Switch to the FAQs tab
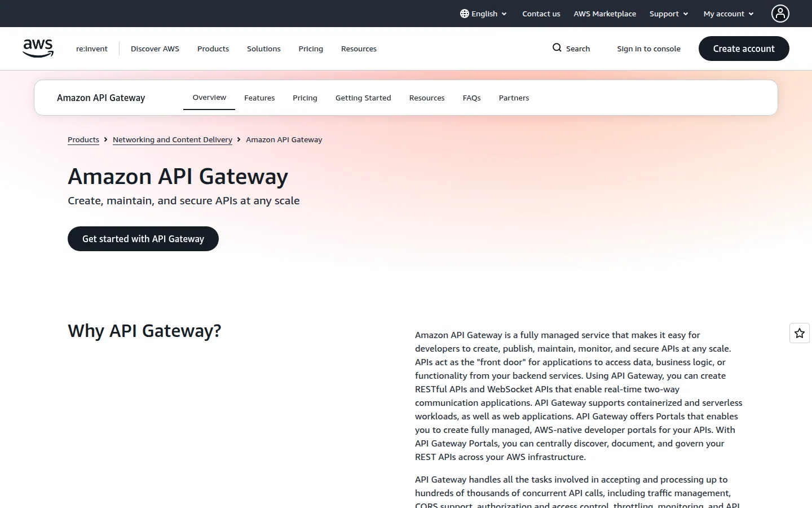Viewport: 812px width, 508px height. point(472,98)
